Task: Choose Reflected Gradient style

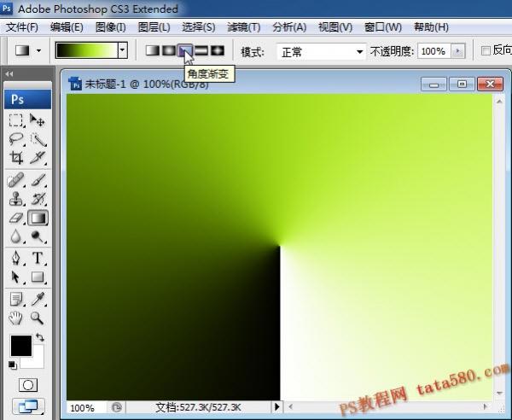Action: tap(201, 50)
